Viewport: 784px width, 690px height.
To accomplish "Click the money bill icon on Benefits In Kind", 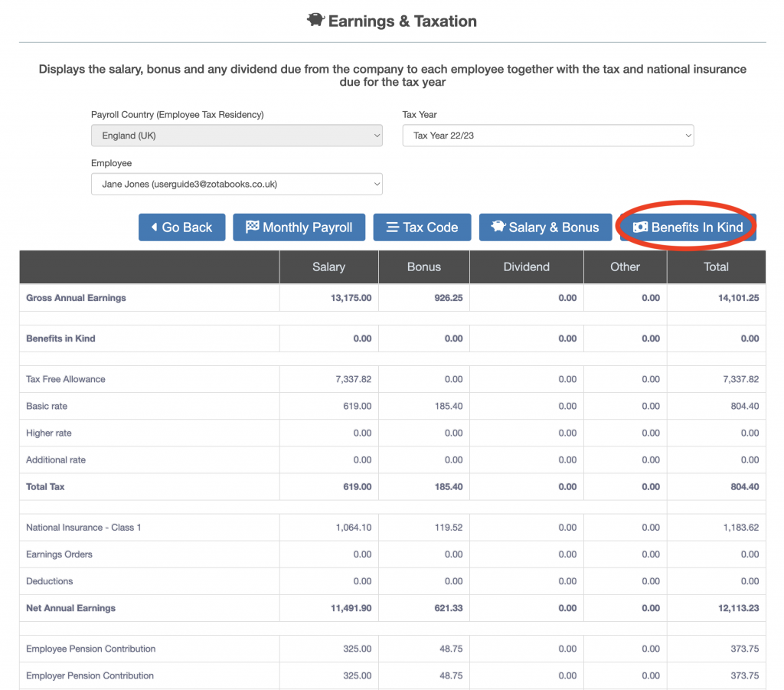I will pyautogui.click(x=640, y=227).
